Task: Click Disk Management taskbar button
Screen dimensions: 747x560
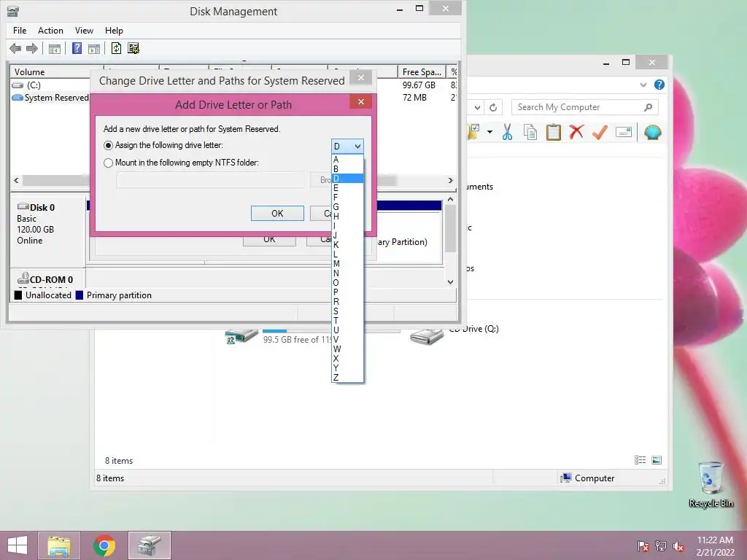Action: coord(149,545)
